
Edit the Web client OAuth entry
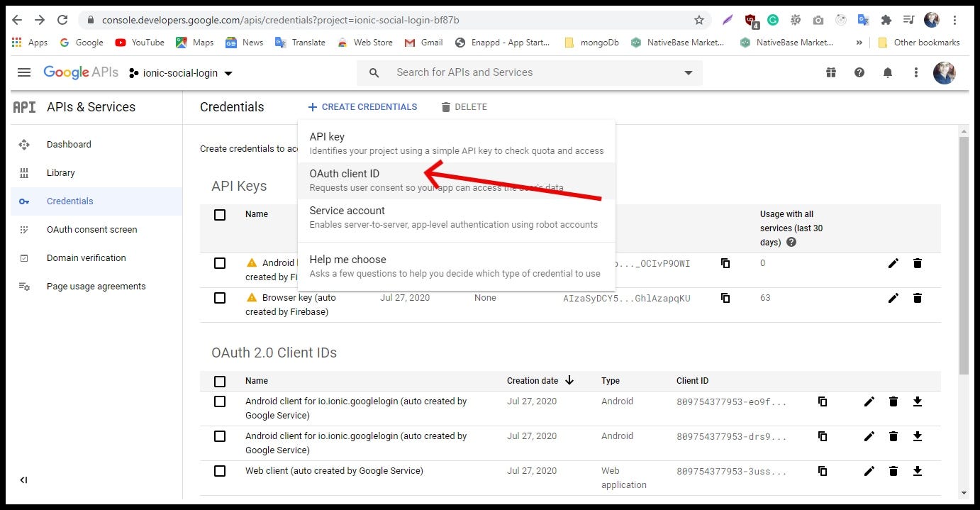point(869,471)
